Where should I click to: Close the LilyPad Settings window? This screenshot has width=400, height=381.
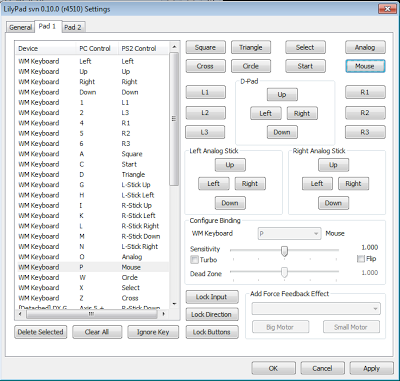(388, 9)
